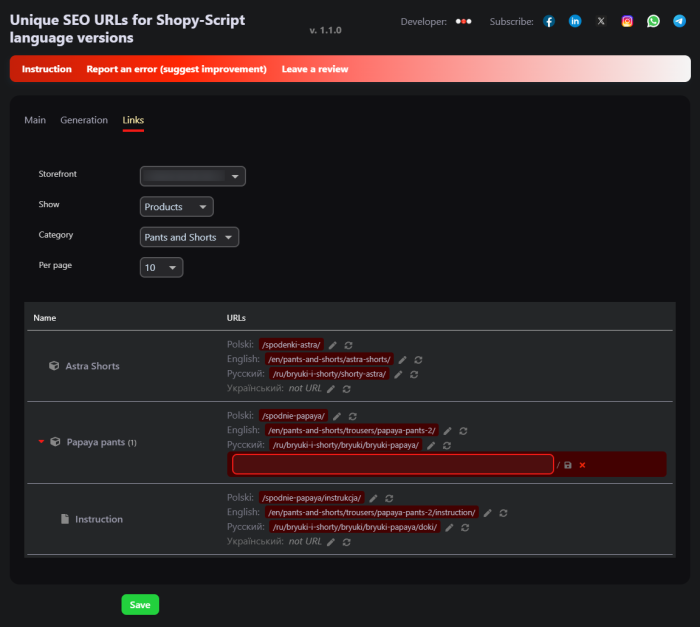Open the Instruction link in banner
700x627 pixels.
point(46,69)
